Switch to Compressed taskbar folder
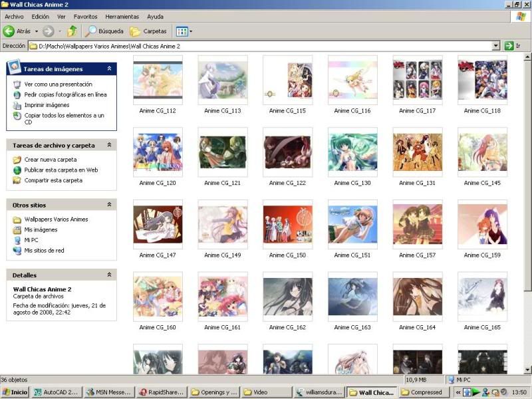Viewport: 532px width, 399px height. (424, 392)
